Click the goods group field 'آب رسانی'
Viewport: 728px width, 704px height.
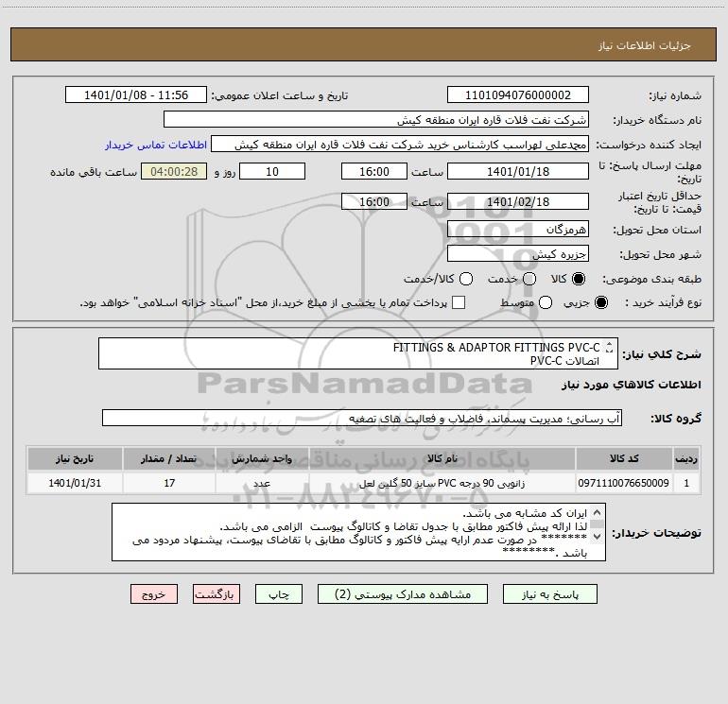click(362, 418)
